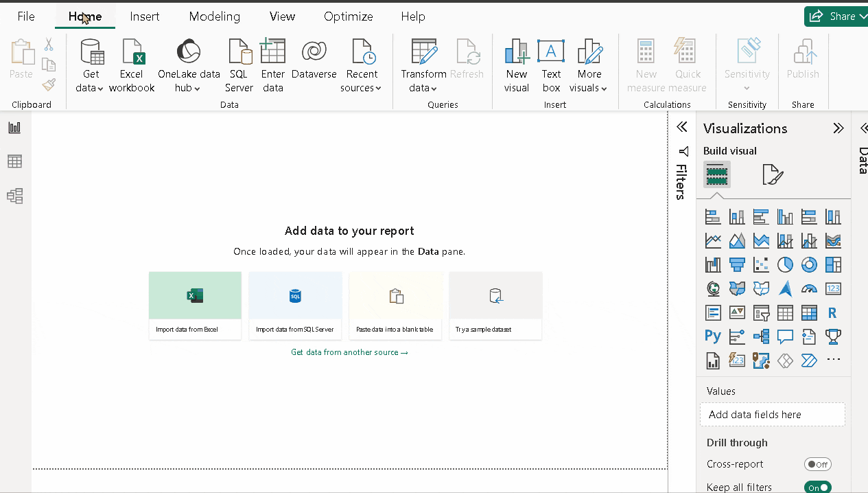The height and width of the screenshot is (493, 868).
Task: Expand the Filters pane
Action: click(682, 127)
